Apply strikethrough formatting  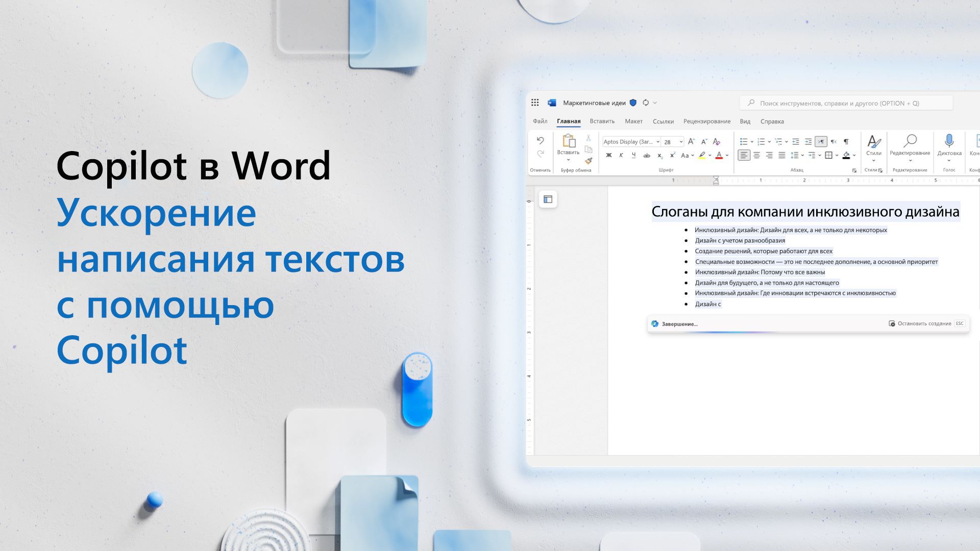[647, 155]
